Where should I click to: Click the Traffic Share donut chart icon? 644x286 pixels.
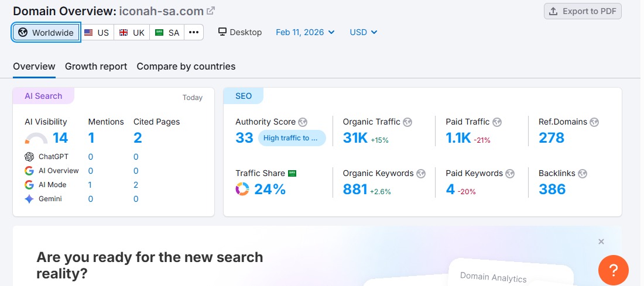click(x=242, y=189)
